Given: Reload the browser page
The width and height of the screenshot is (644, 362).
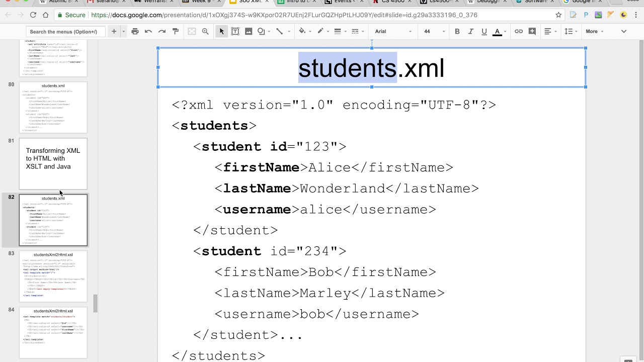Looking at the screenshot, I should 33,15.
